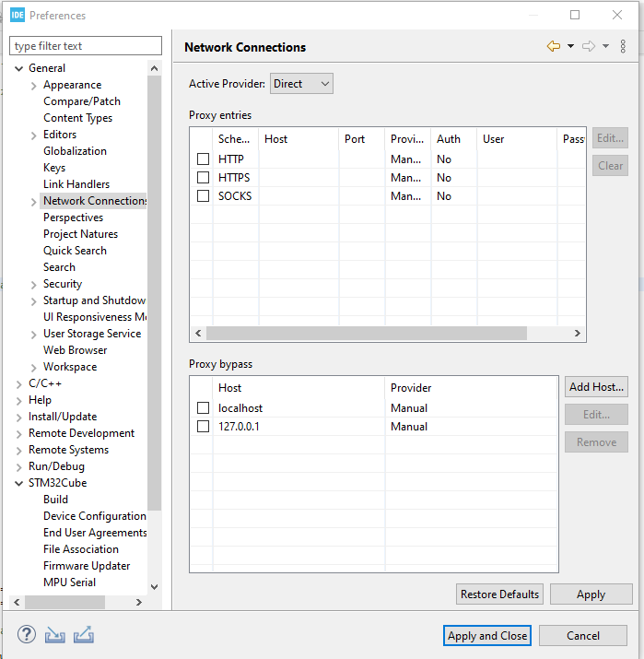Open forward history dropdown arrow
This screenshot has width=644, height=659.
click(x=606, y=46)
